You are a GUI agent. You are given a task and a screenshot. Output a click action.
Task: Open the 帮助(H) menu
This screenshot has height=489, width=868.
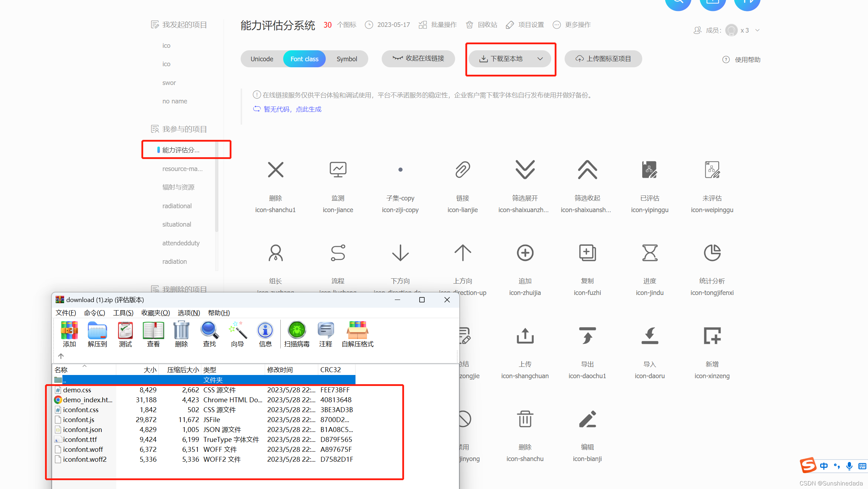(x=219, y=313)
